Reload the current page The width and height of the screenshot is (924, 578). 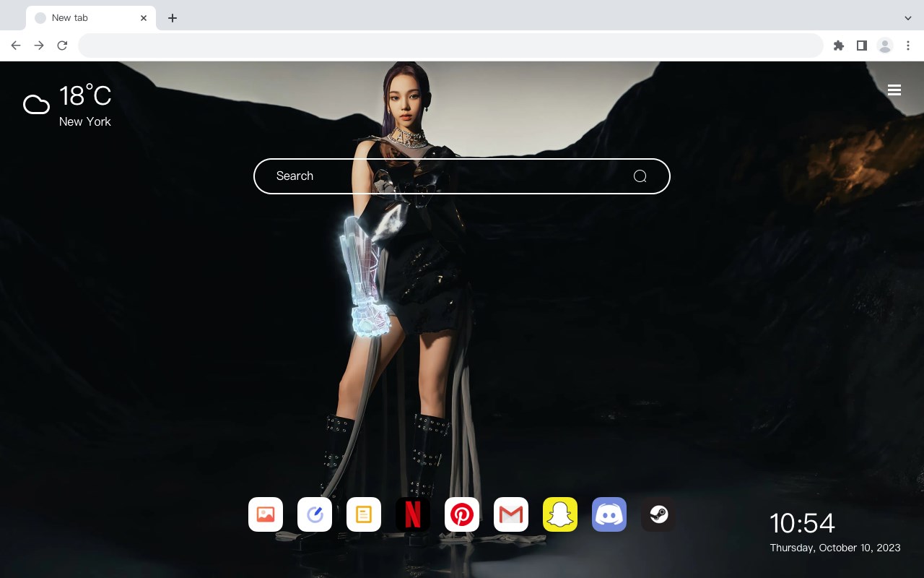[62, 46]
